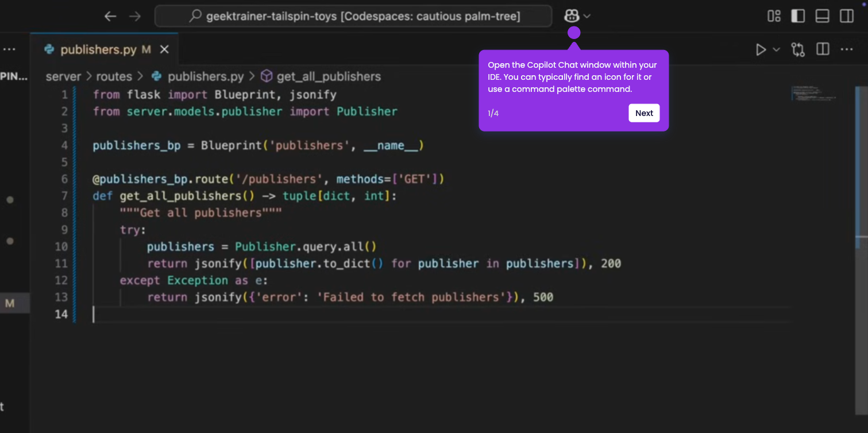Viewport: 868px width, 433px height.
Task: Click the python file icon in tab
Action: [x=49, y=49]
